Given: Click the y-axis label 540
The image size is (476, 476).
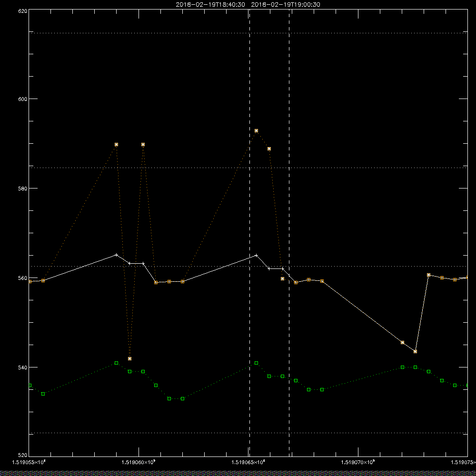Looking at the screenshot, I should 23,367.
